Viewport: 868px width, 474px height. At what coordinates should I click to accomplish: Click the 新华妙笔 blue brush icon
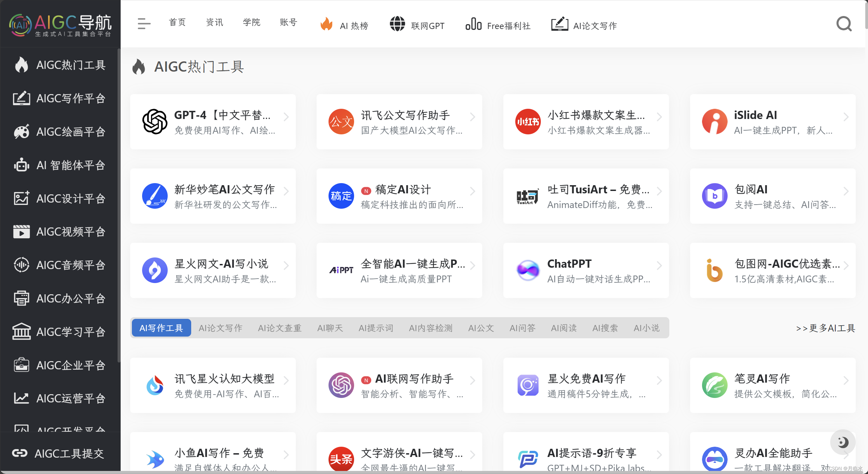155,196
